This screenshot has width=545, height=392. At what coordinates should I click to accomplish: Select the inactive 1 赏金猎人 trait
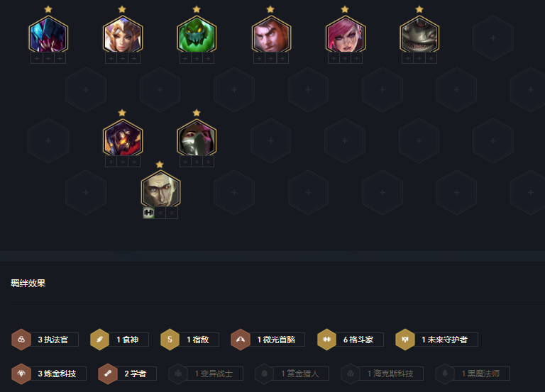pos(292,374)
